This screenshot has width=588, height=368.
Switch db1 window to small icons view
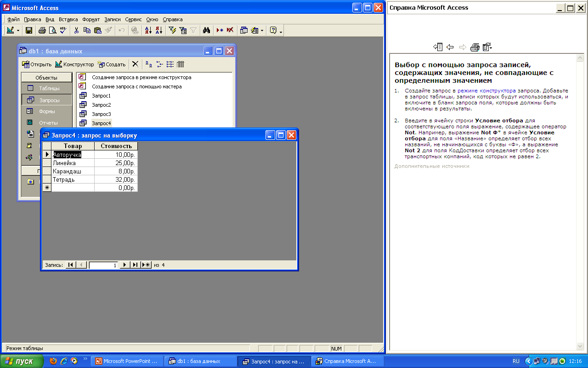(x=159, y=64)
